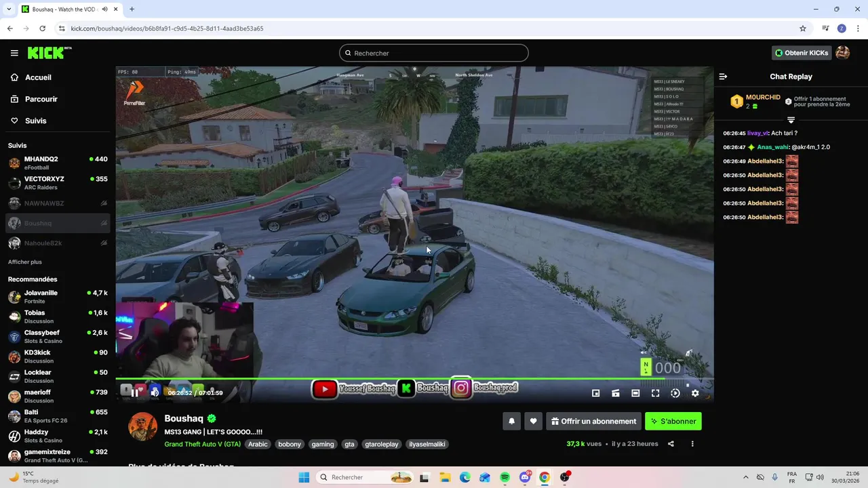Viewport: 868px width, 488px height.
Task: Select the ilyaselmaliki tag
Action: click(427, 445)
